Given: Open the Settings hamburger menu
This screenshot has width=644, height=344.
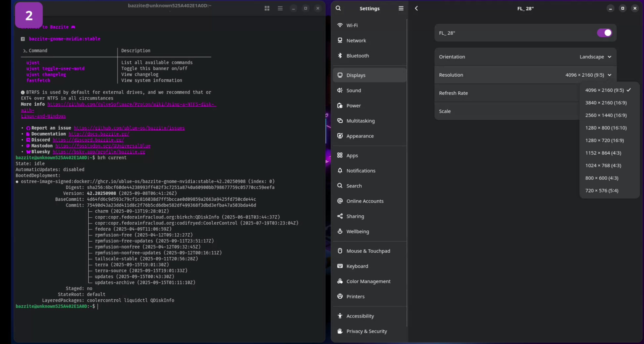Looking at the screenshot, I should coord(401,8).
